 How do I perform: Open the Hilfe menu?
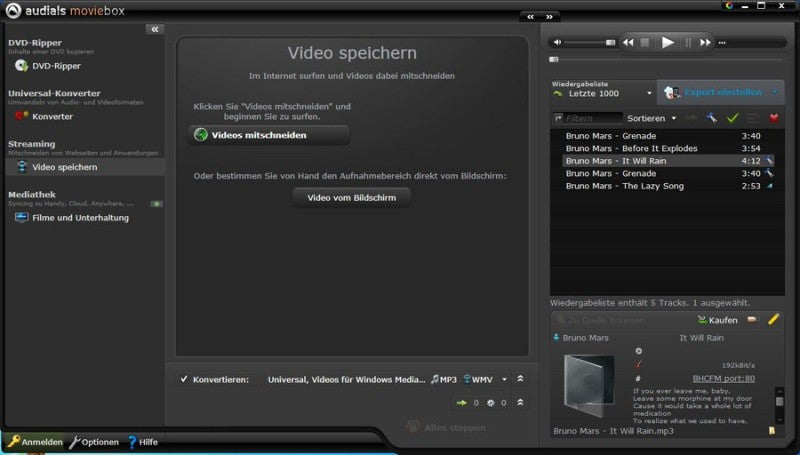(x=142, y=442)
